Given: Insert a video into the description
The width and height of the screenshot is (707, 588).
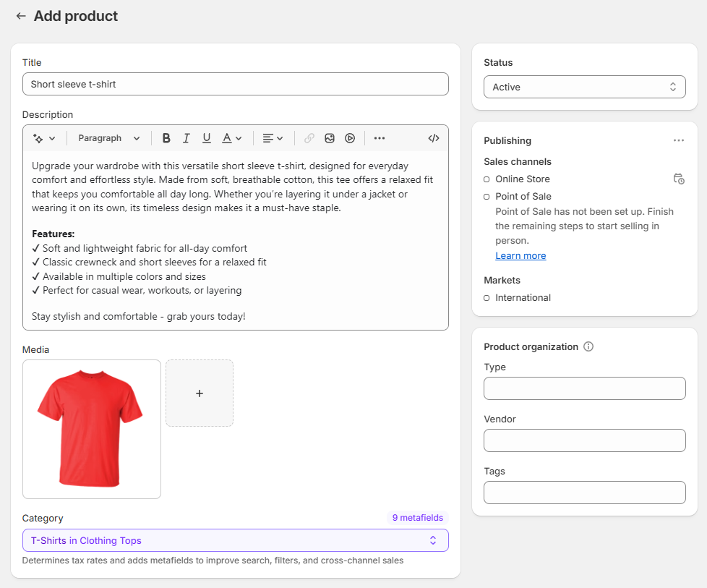Looking at the screenshot, I should point(350,137).
